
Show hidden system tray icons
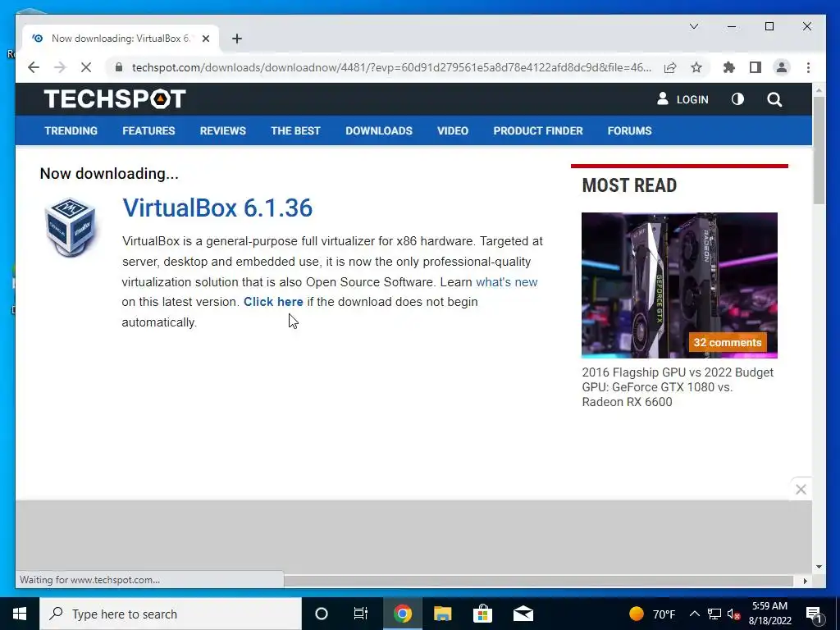tap(694, 614)
